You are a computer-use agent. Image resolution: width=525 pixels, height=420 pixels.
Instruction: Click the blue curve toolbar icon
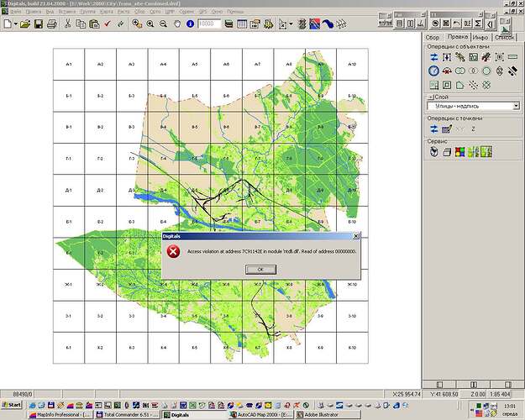pos(328,24)
